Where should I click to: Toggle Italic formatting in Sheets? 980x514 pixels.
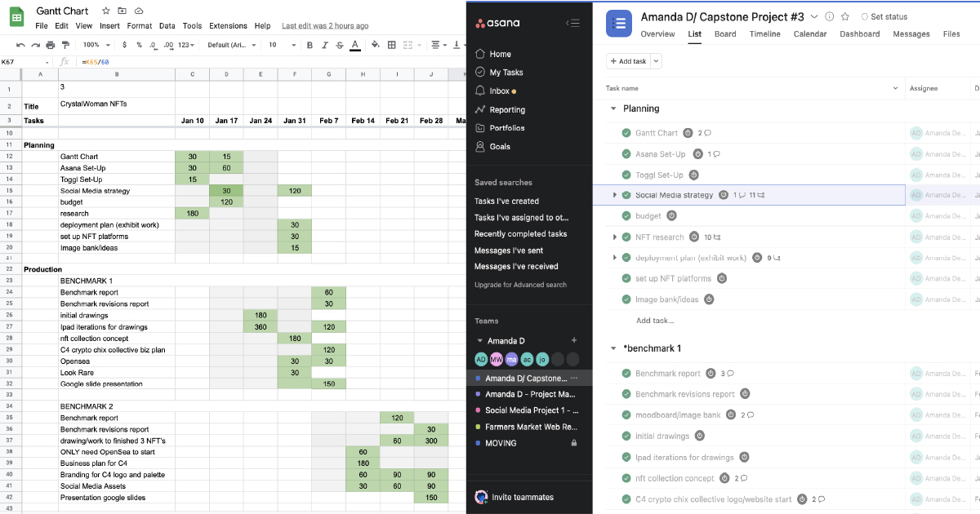[323, 45]
